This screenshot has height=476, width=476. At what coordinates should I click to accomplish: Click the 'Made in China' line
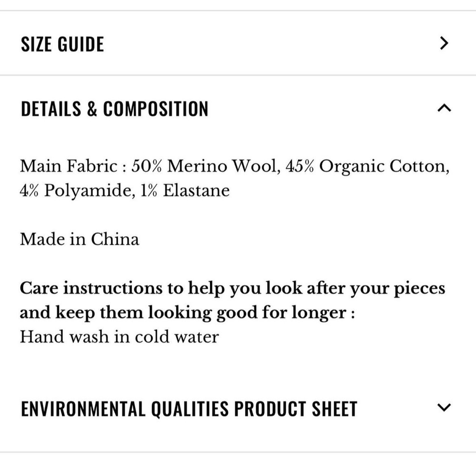(79, 238)
